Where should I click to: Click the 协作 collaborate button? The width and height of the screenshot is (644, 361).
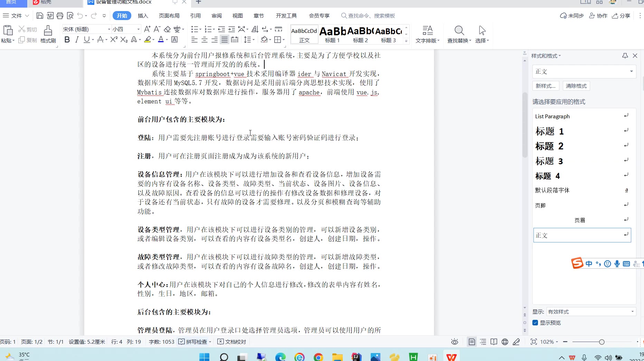coord(598,16)
